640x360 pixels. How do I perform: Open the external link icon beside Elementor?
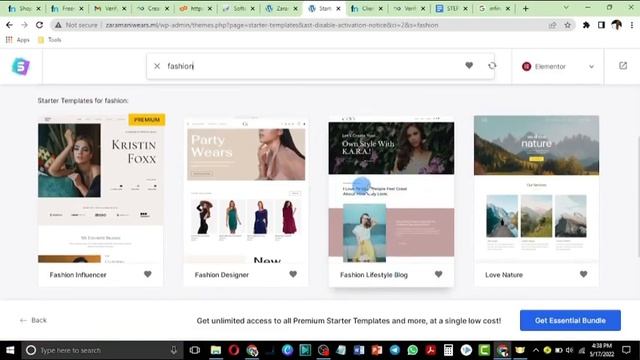tap(623, 66)
